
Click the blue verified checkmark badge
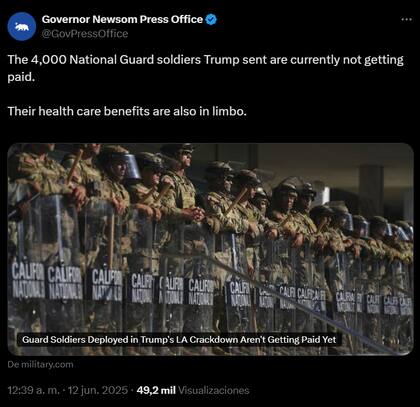211,20
